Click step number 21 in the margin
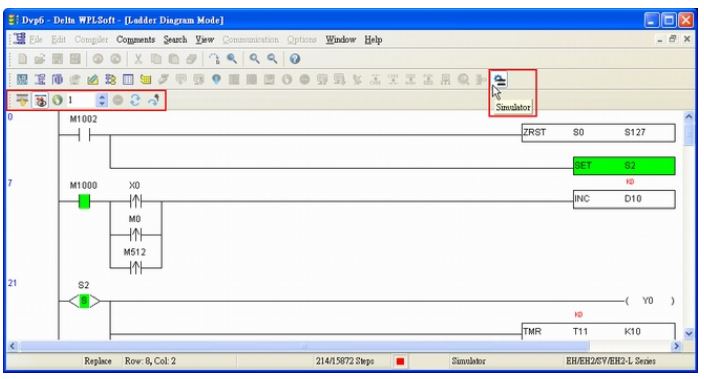 point(12,283)
